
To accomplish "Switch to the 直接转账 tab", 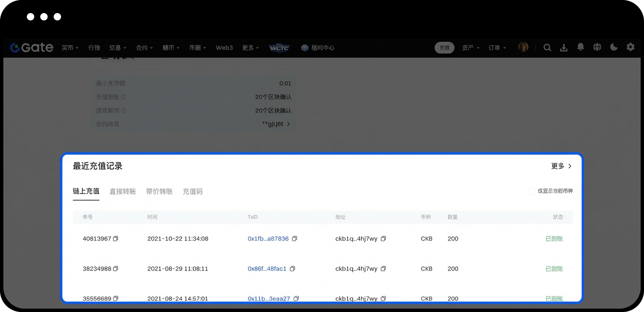I will pos(123,191).
